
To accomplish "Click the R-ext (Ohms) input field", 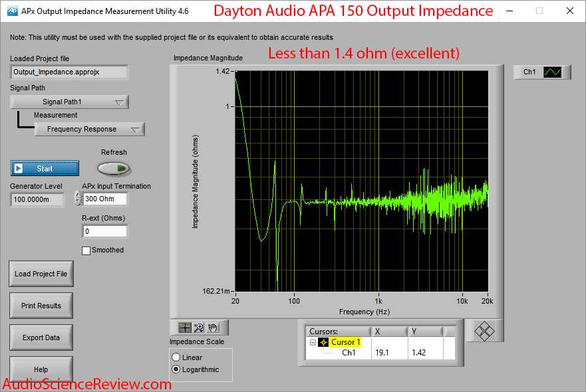I will pos(105,231).
